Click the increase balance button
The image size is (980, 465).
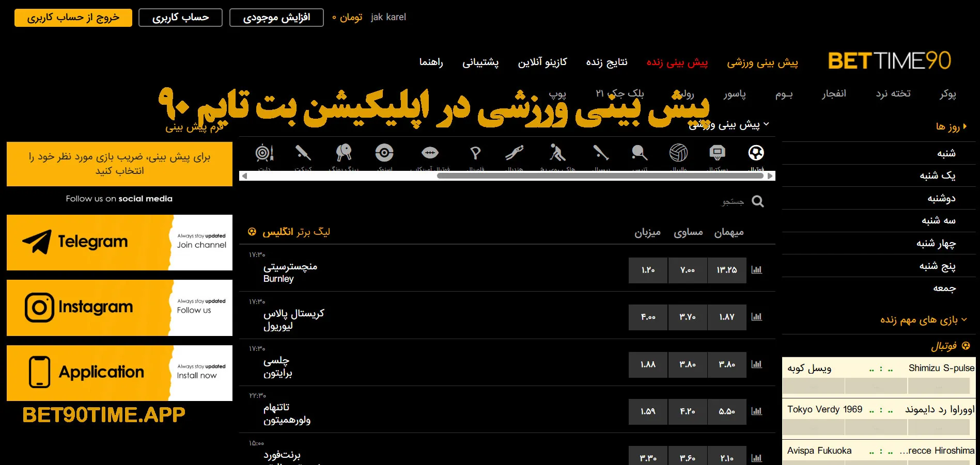pyautogui.click(x=276, y=18)
